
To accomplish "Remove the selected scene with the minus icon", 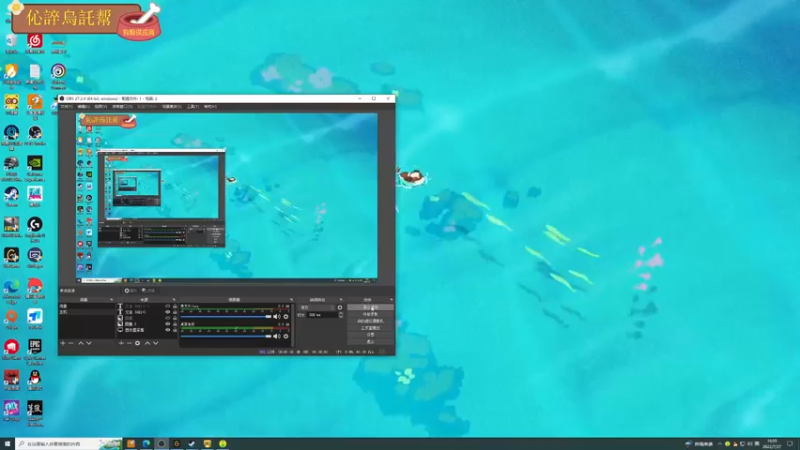I will point(71,343).
